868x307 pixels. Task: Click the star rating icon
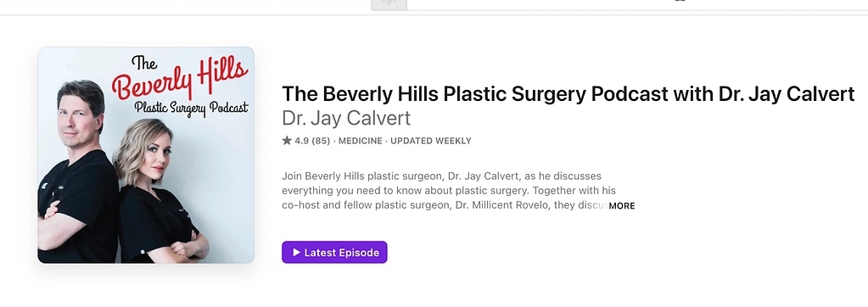point(287,141)
